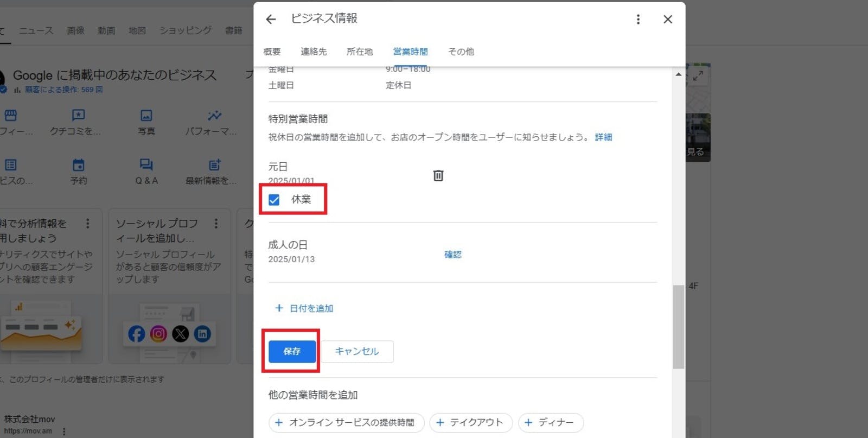
Task: Click 確認 for 成人の日
Action: 453,254
